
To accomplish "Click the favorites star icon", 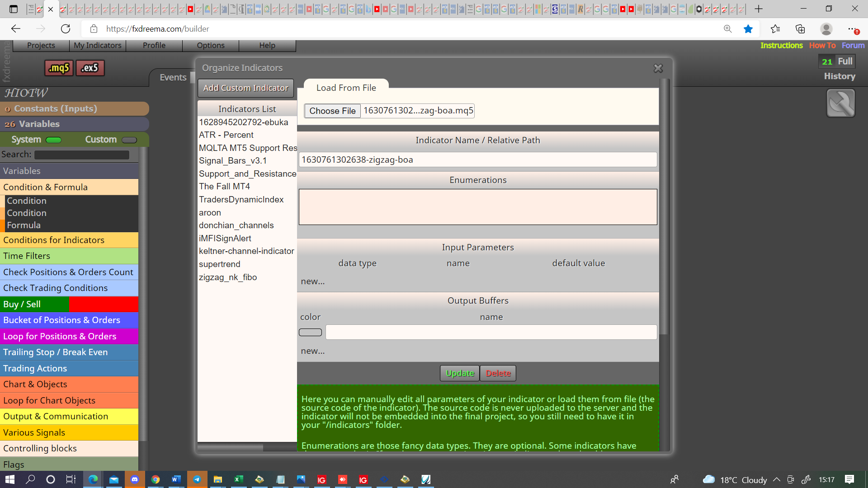I will coord(748,29).
